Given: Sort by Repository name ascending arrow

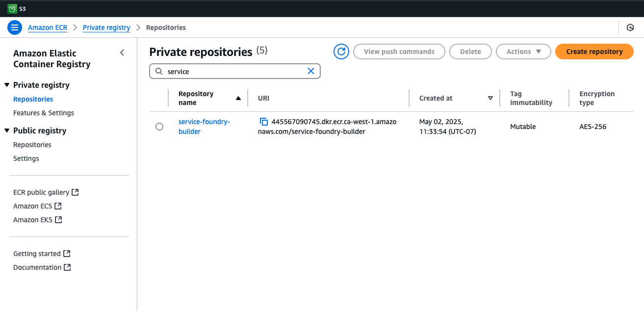Looking at the screenshot, I should pos(238,98).
